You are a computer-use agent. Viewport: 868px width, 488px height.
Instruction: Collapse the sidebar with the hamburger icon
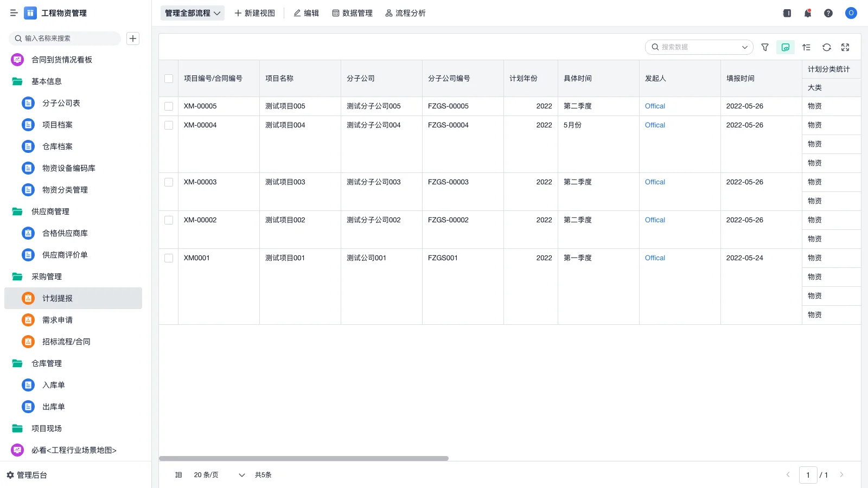(14, 13)
